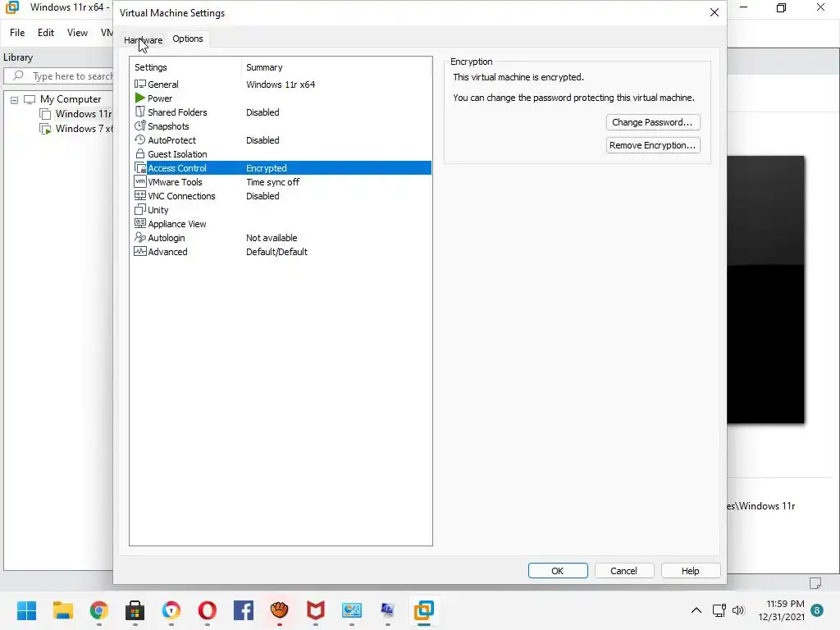Screen dimensions: 840x630
Task: Click the Unity icon
Action: [139, 209]
